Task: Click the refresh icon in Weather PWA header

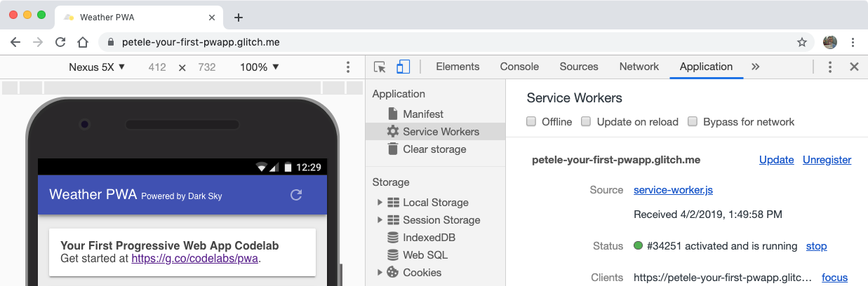Action: click(x=296, y=195)
